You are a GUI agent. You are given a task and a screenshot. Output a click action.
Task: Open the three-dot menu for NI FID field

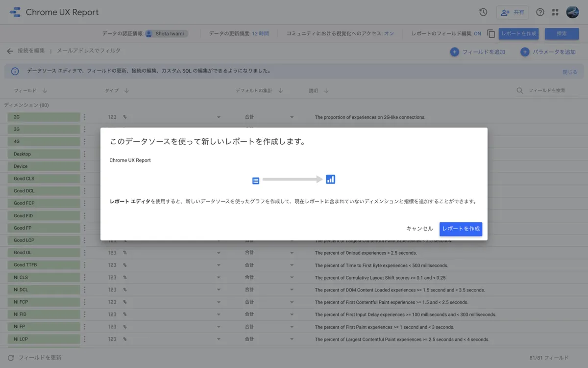(85, 315)
